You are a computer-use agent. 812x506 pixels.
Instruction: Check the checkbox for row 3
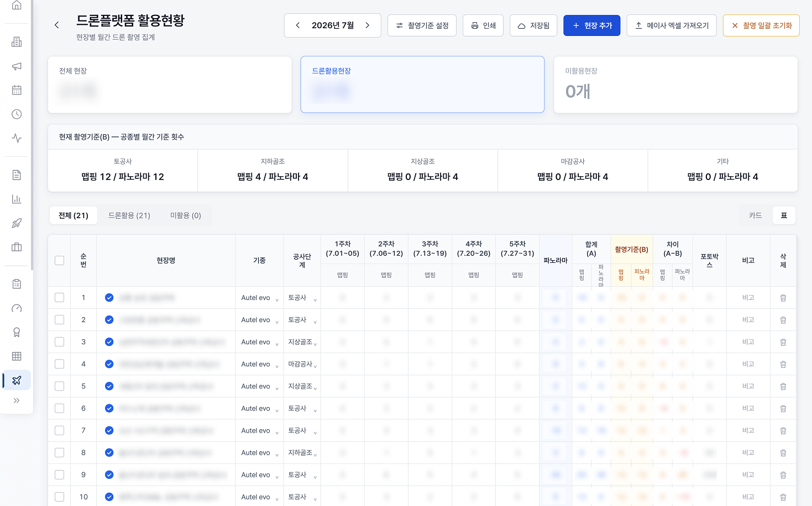pos(59,342)
